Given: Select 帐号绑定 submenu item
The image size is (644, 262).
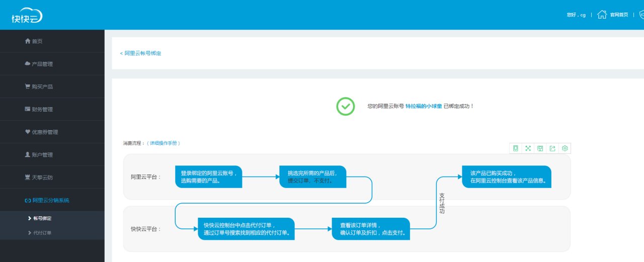Looking at the screenshot, I should 42,218.
